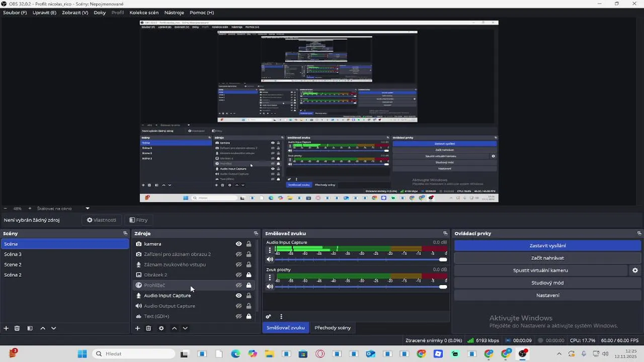Open the Pomoc menu
Viewport: 644px width, 362px height.
pyautogui.click(x=202, y=13)
